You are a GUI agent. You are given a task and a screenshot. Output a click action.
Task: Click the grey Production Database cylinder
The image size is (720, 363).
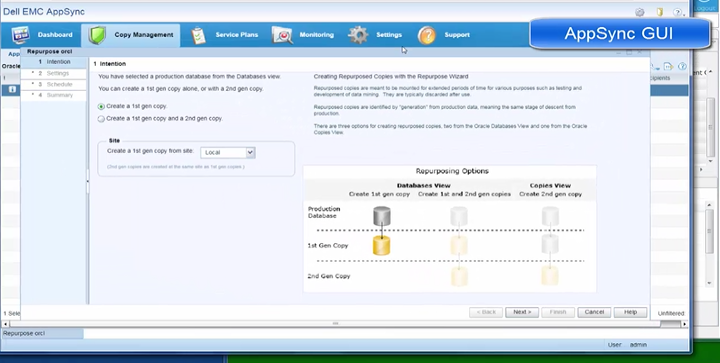tap(382, 216)
